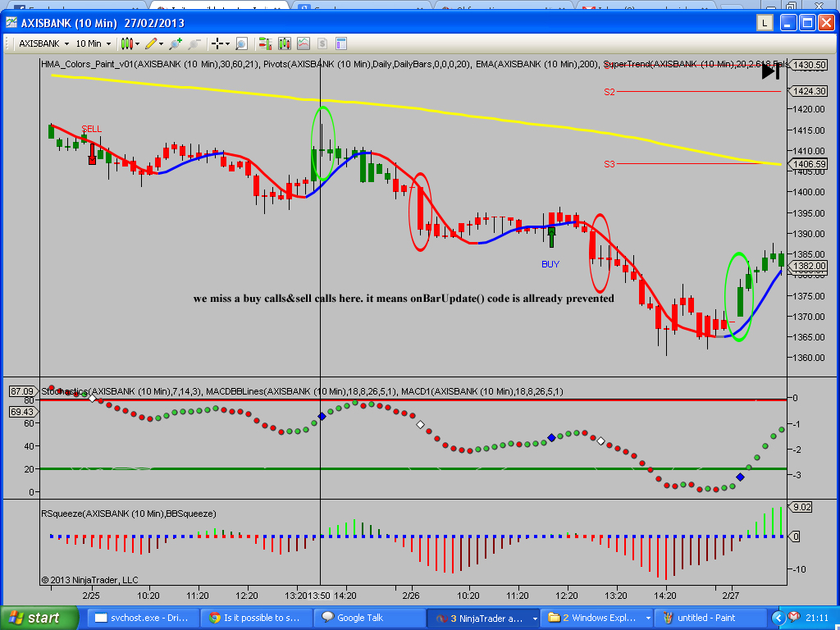Click the L link button in the title bar

[x=765, y=22]
